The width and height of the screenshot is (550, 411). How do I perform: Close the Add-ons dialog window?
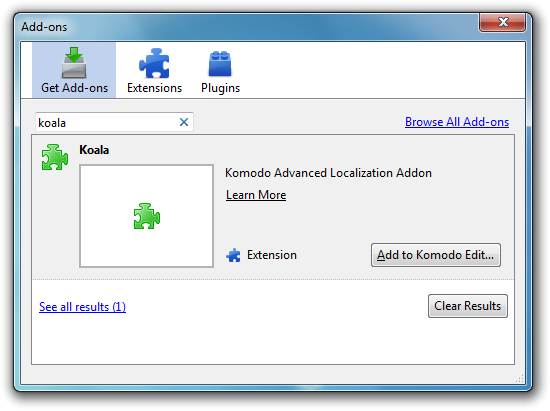(502, 22)
